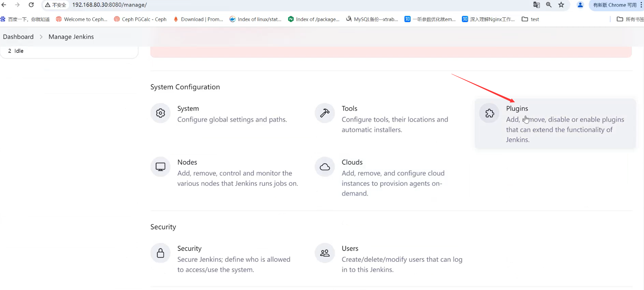Open the Security settings link
This screenshot has width=644, height=290.
point(189,248)
